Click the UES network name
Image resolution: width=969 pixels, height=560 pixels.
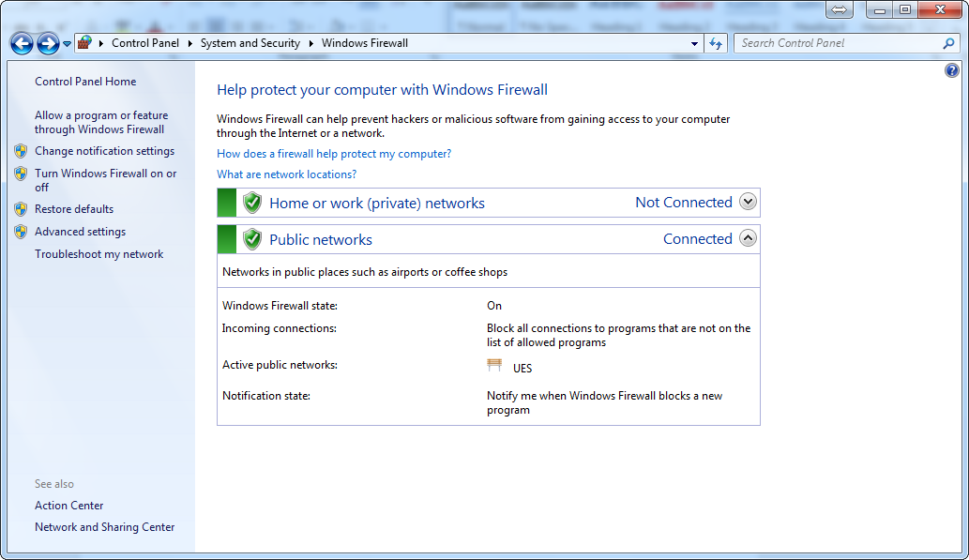pyautogui.click(x=522, y=369)
